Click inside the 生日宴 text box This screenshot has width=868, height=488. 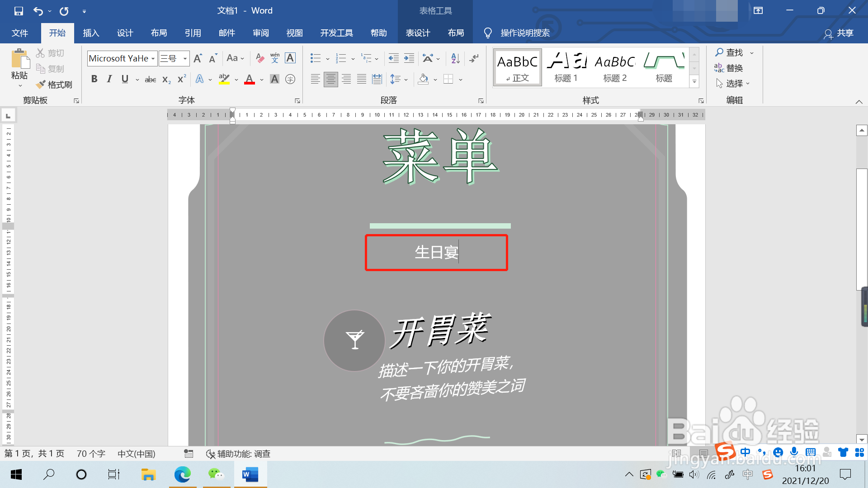(436, 252)
